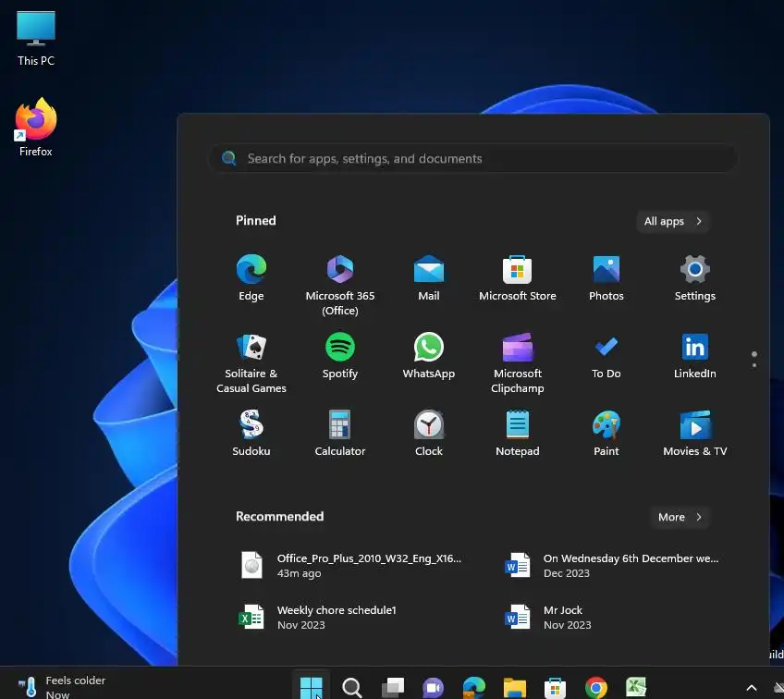
Task: Open Edge from the taskbar
Action: pyautogui.click(x=474, y=688)
